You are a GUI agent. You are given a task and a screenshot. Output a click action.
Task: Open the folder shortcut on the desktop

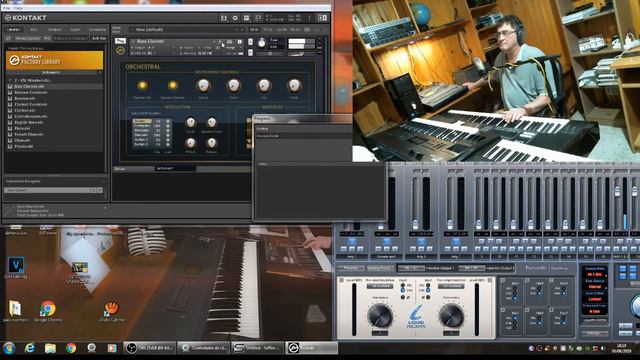(15, 311)
